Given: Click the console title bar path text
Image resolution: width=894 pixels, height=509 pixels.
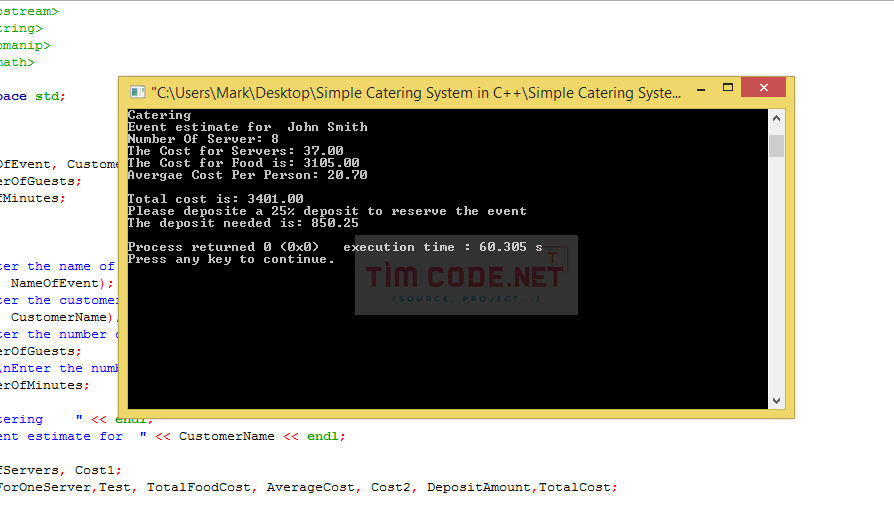Looking at the screenshot, I should [x=416, y=92].
